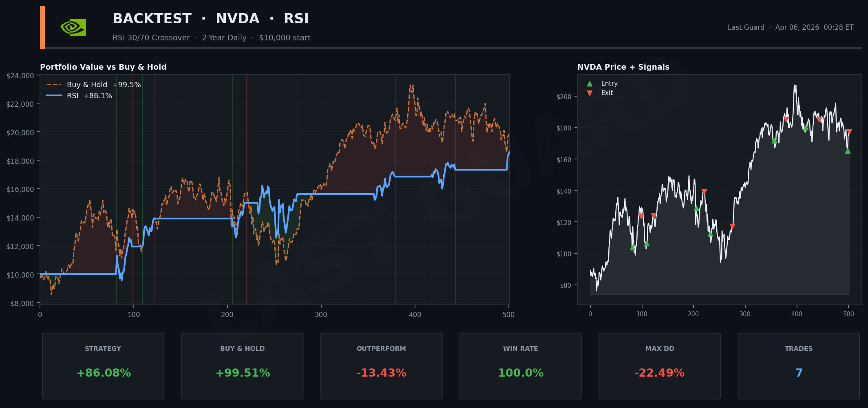Click the NVIDIA logo in the header
Screen dimensions: 868x408
coord(73,27)
